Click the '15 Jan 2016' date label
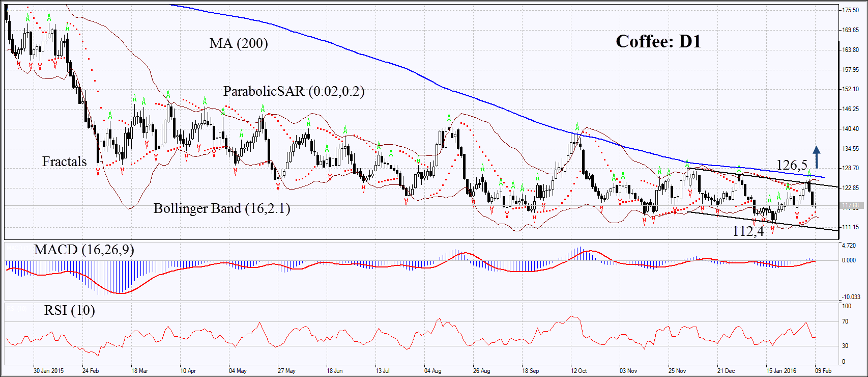 (x=782, y=371)
